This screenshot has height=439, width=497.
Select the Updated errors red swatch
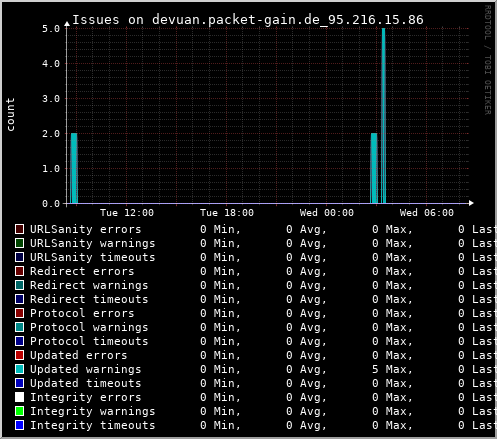pyautogui.click(x=20, y=355)
